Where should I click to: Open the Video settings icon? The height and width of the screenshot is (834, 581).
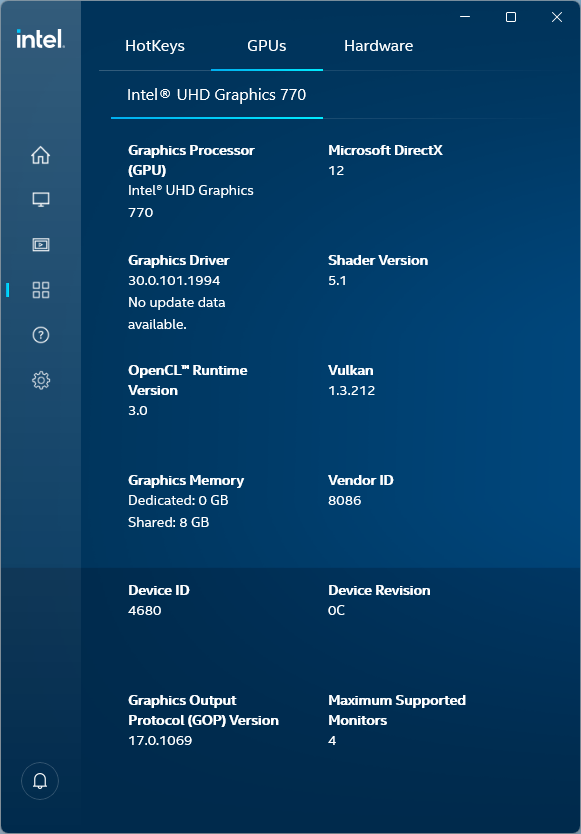(40, 245)
